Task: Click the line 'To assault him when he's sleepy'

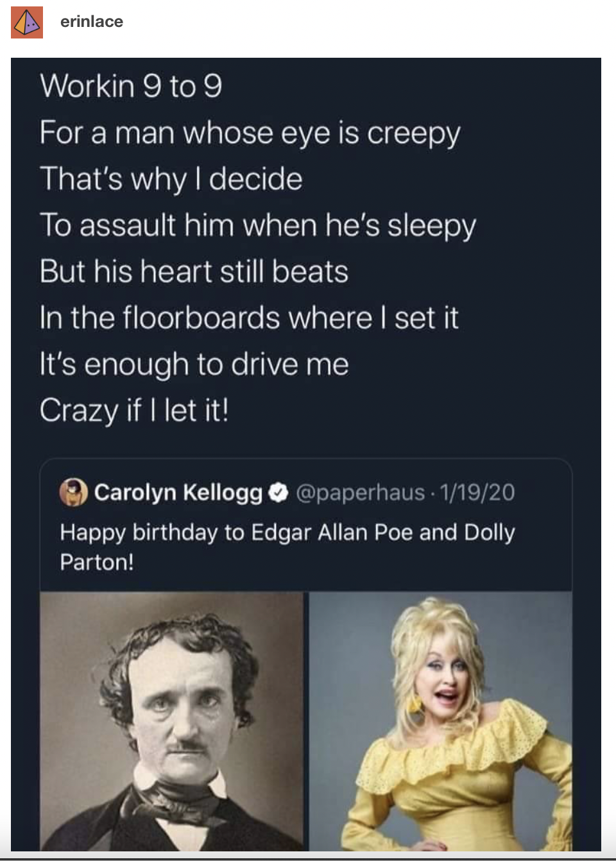Action: (x=257, y=226)
